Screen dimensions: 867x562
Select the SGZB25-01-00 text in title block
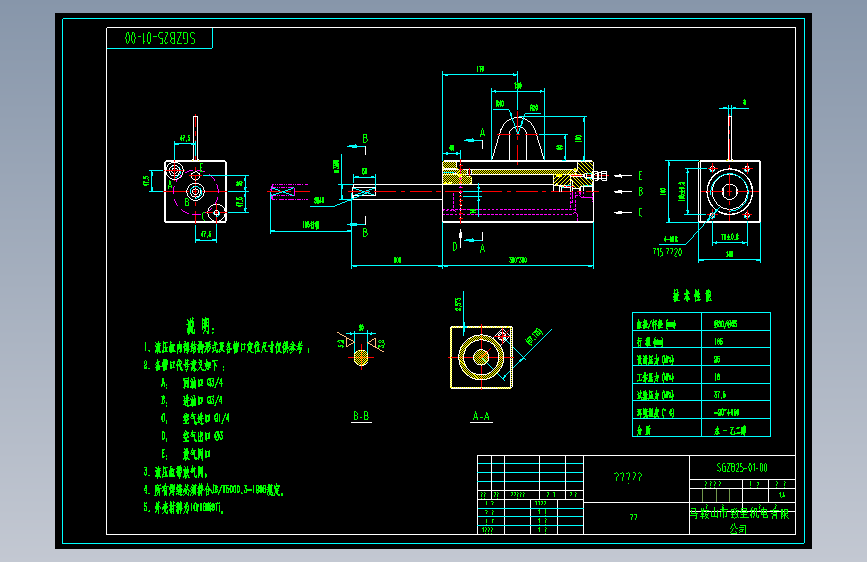[742, 467]
